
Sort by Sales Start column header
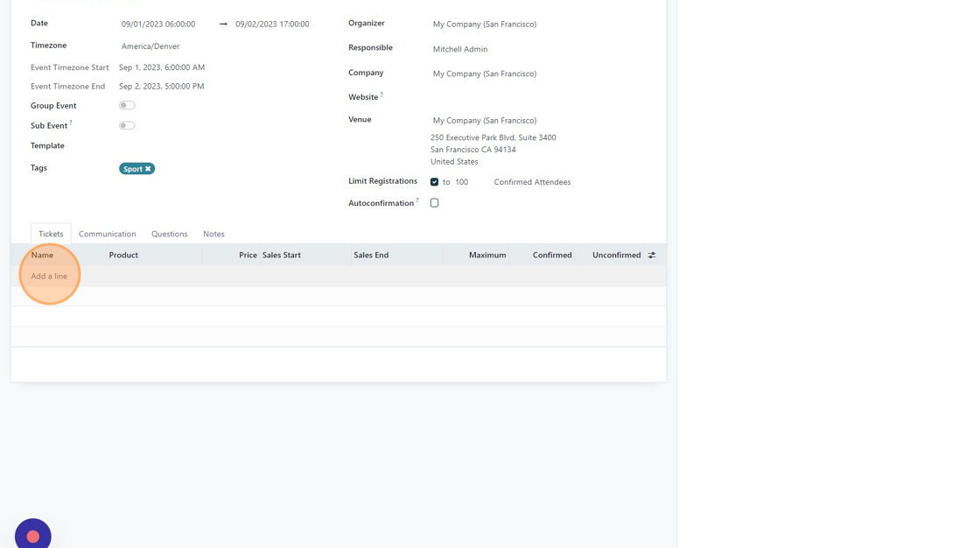pyautogui.click(x=281, y=256)
